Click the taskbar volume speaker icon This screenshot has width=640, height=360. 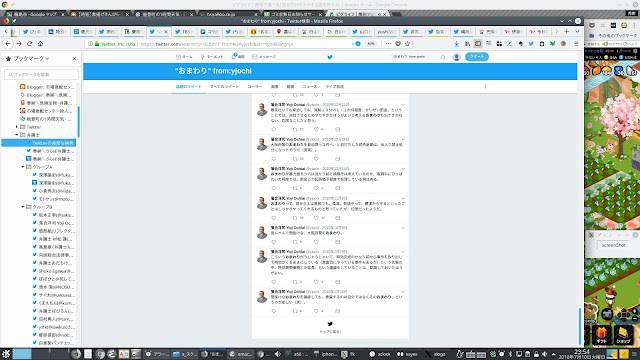click(544, 354)
